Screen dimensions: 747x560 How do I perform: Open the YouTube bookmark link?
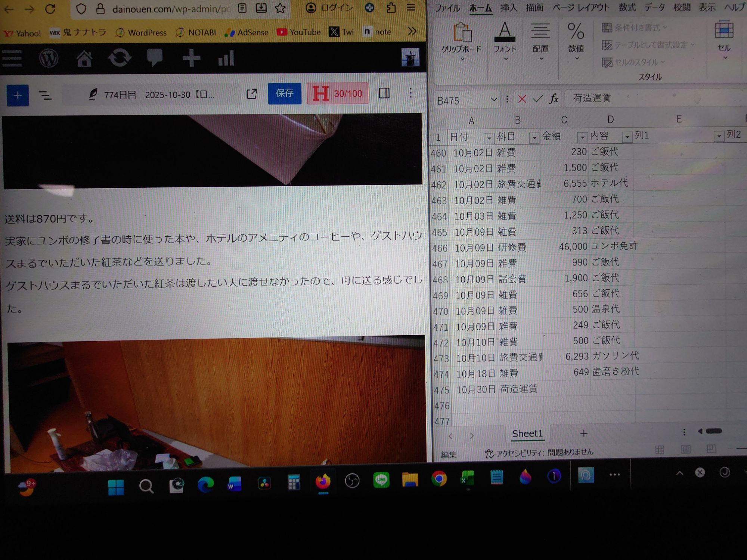point(299,32)
